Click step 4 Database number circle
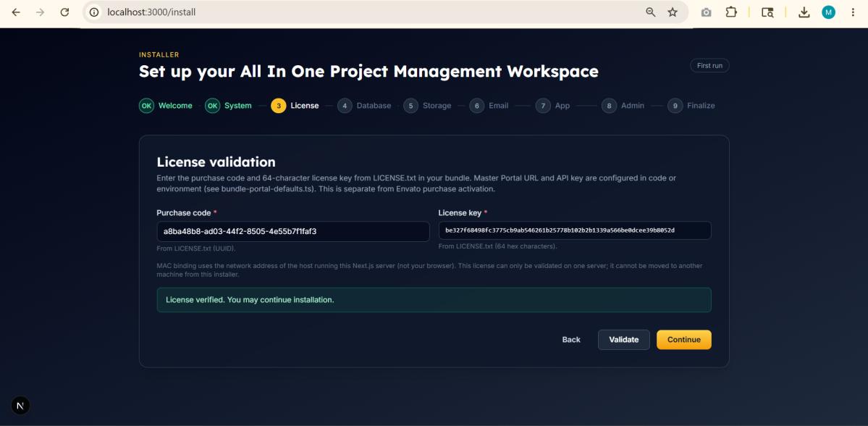The image size is (868, 426). click(345, 106)
